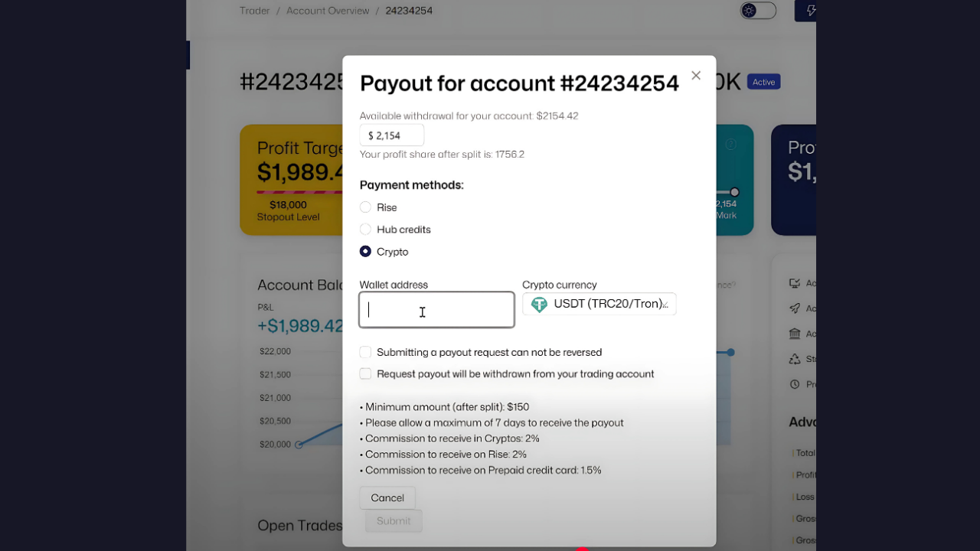
Task: Submit the payout request
Action: tap(394, 521)
